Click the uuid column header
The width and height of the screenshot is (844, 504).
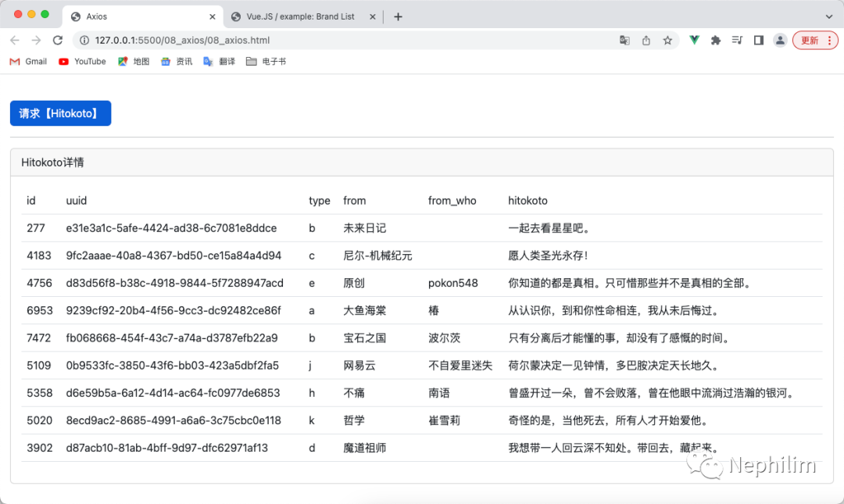(77, 201)
